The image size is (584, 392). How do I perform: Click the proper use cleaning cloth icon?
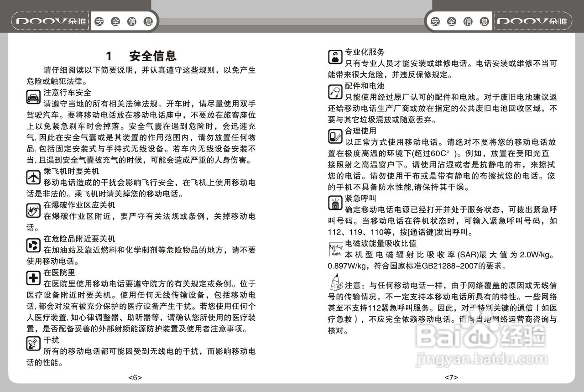point(334,136)
